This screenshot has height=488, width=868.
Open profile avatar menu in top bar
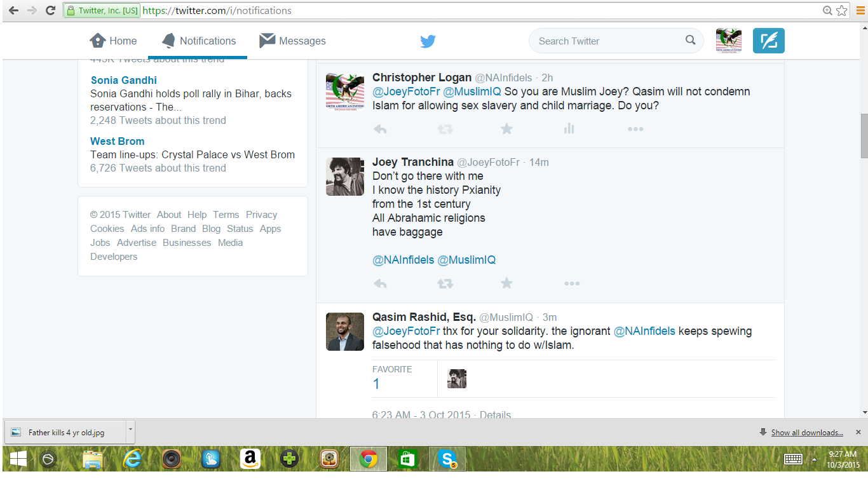[x=729, y=41]
